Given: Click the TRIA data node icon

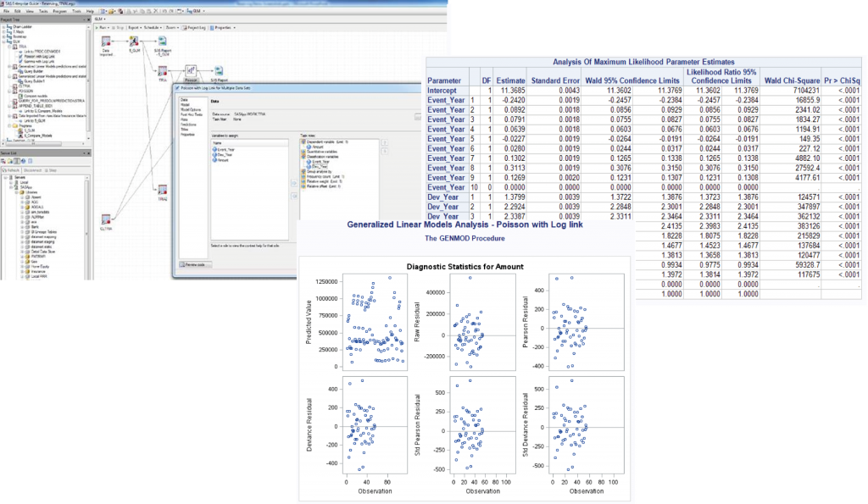Looking at the screenshot, I should click(161, 71).
